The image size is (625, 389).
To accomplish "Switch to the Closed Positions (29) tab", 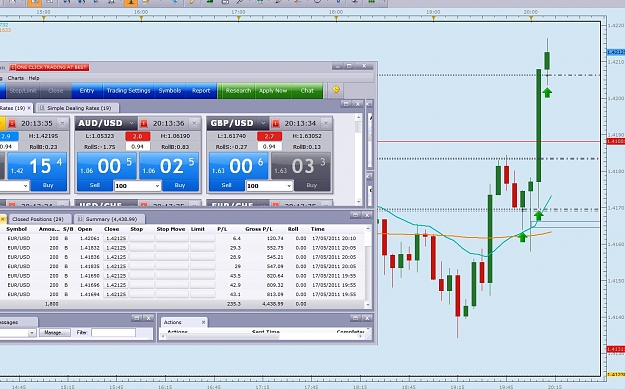I will tap(38, 219).
